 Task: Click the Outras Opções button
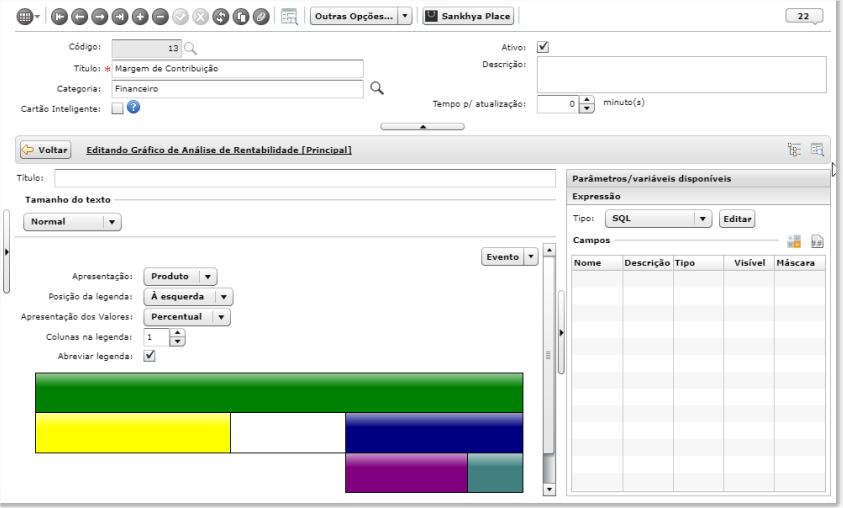pyautogui.click(x=354, y=16)
